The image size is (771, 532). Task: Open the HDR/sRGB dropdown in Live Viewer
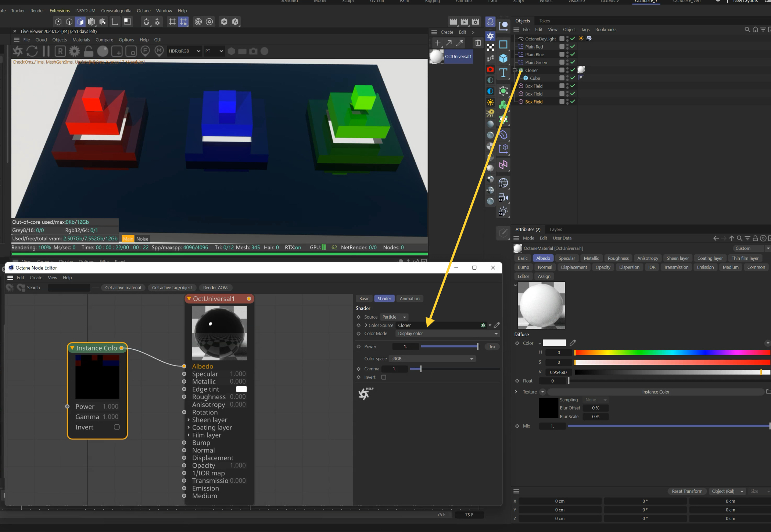184,51
